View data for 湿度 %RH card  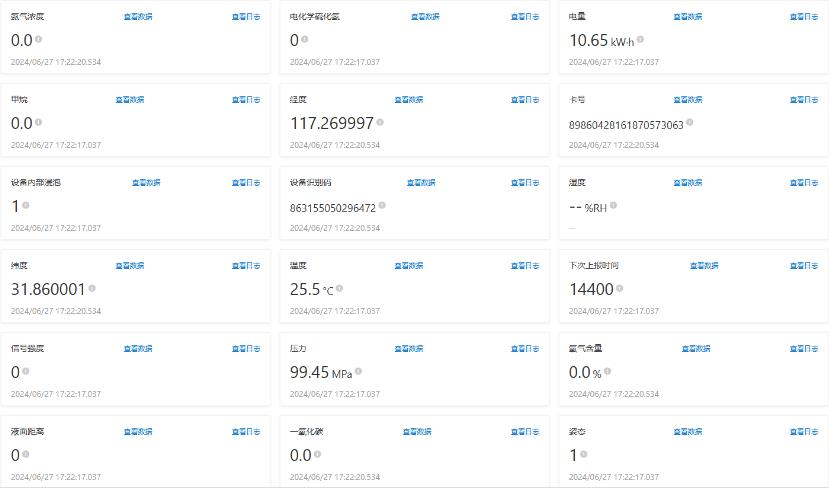click(688, 183)
